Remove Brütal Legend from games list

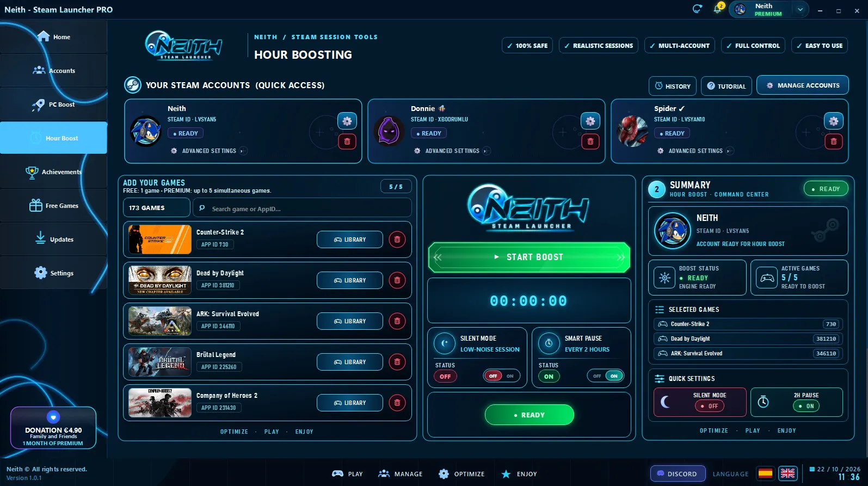(397, 362)
